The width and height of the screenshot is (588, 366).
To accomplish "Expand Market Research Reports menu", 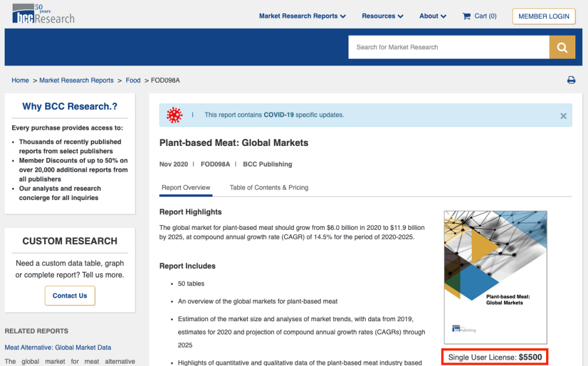I will pyautogui.click(x=302, y=16).
